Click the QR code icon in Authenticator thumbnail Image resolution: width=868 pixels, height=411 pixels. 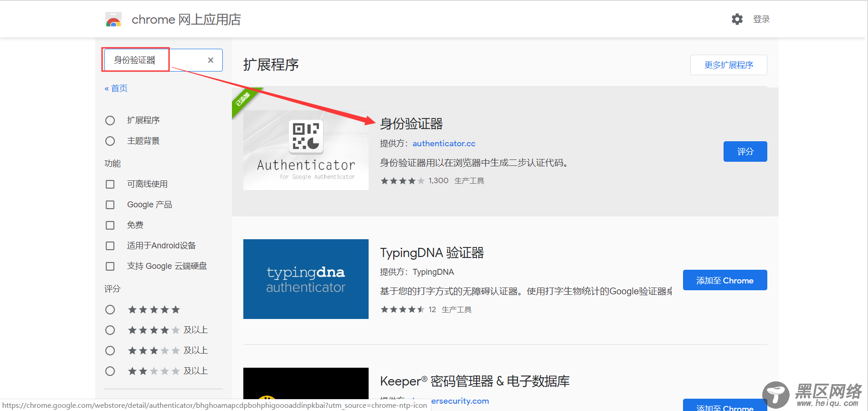(306, 136)
